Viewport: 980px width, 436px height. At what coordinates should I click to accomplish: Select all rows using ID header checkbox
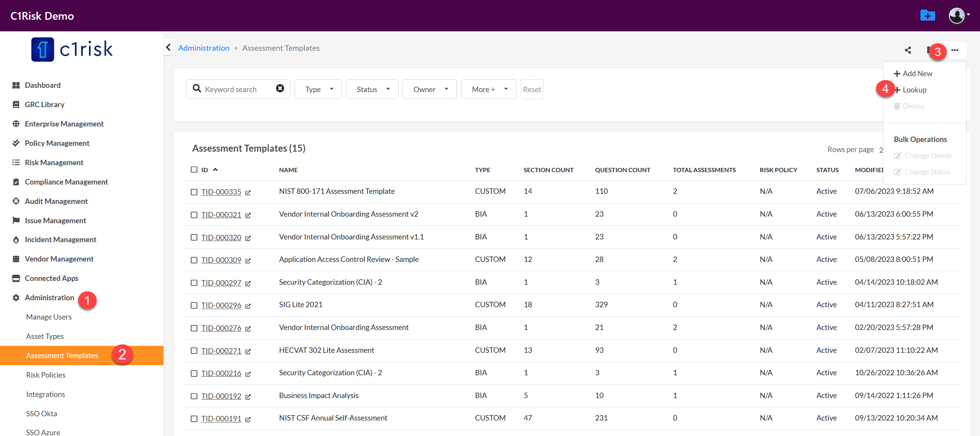click(194, 169)
